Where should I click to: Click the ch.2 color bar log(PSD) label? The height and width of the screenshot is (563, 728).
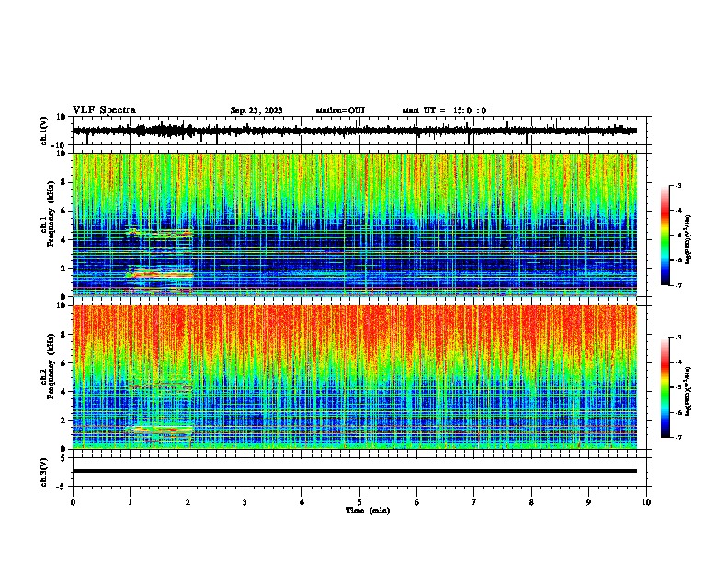688,391
